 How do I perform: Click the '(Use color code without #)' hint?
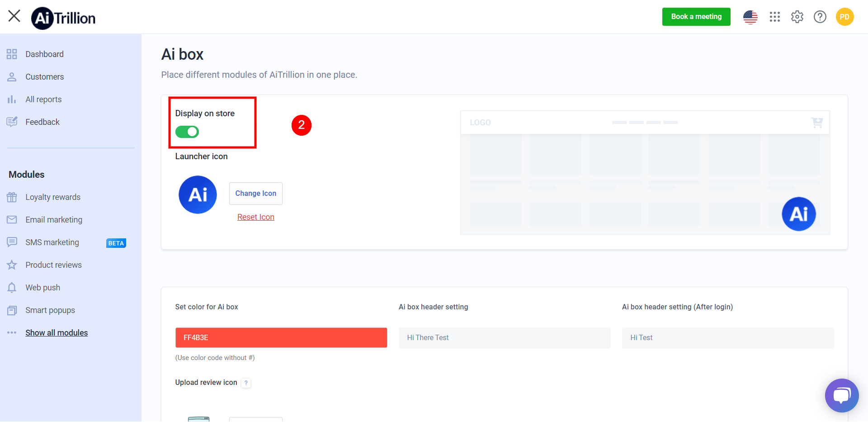pos(215,358)
